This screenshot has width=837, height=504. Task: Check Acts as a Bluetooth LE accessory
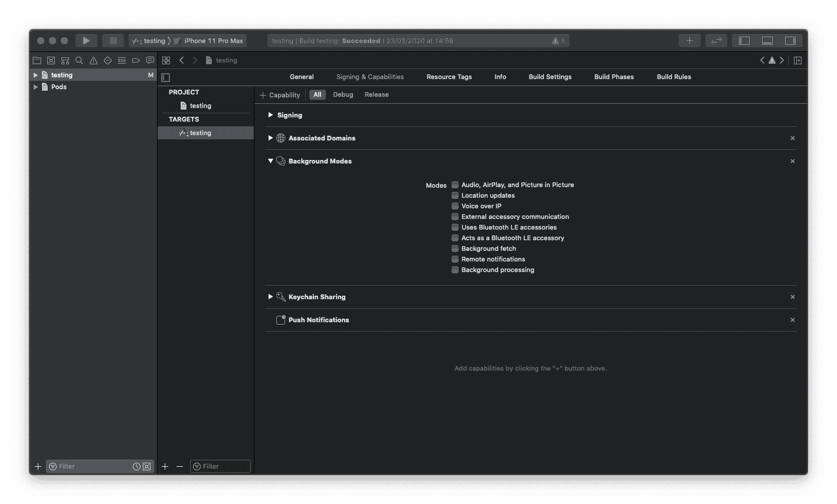pyautogui.click(x=455, y=238)
